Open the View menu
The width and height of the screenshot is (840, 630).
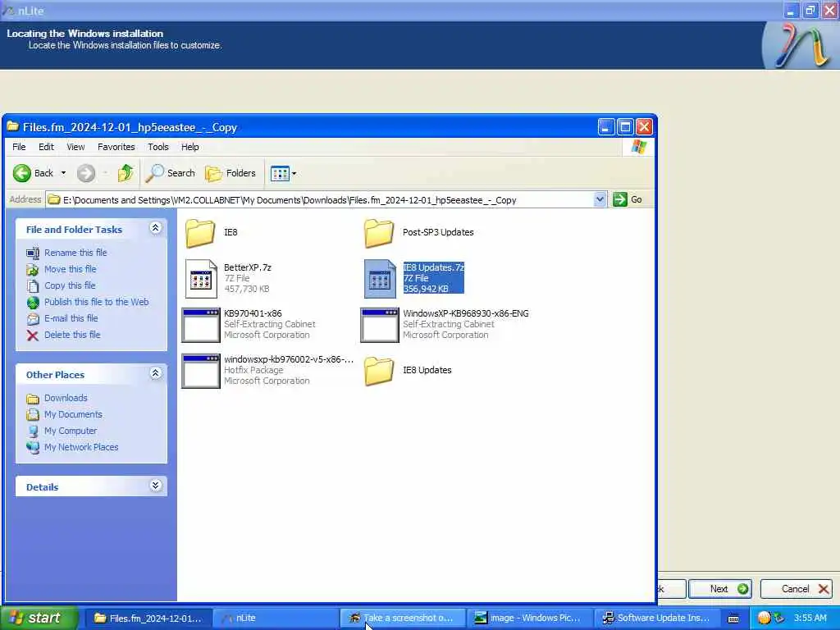click(x=75, y=147)
